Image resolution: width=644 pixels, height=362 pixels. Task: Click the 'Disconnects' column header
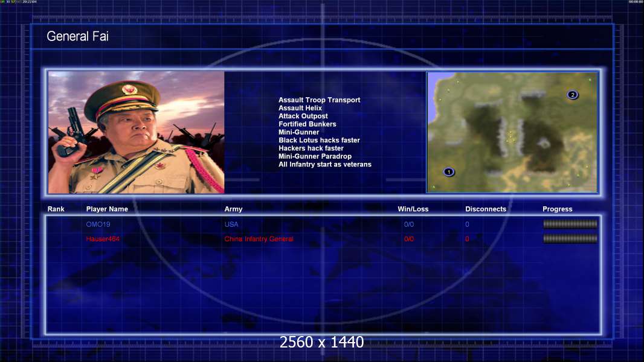(x=486, y=209)
